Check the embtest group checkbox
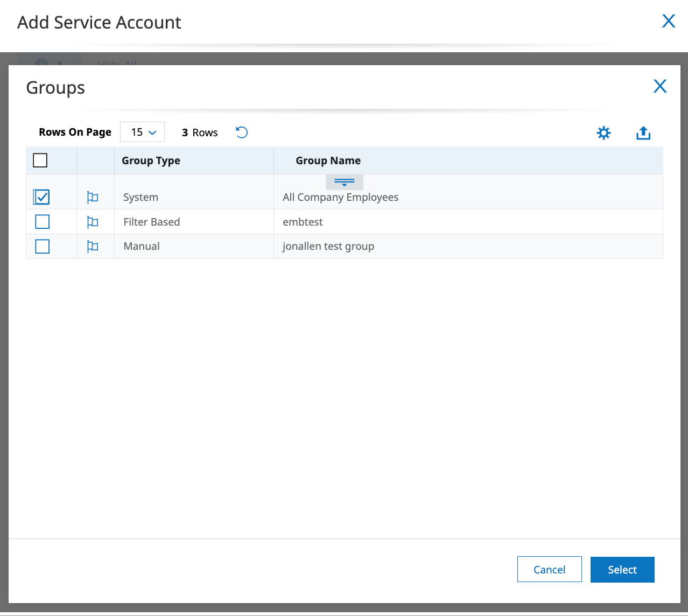 pos(42,222)
